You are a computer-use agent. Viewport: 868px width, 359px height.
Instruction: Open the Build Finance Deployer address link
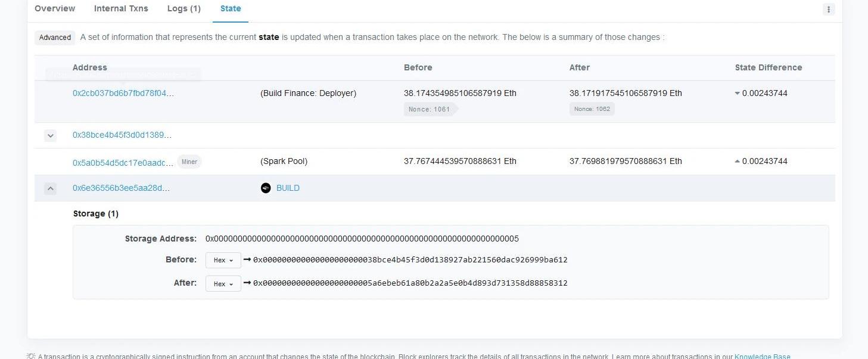click(123, 93)
